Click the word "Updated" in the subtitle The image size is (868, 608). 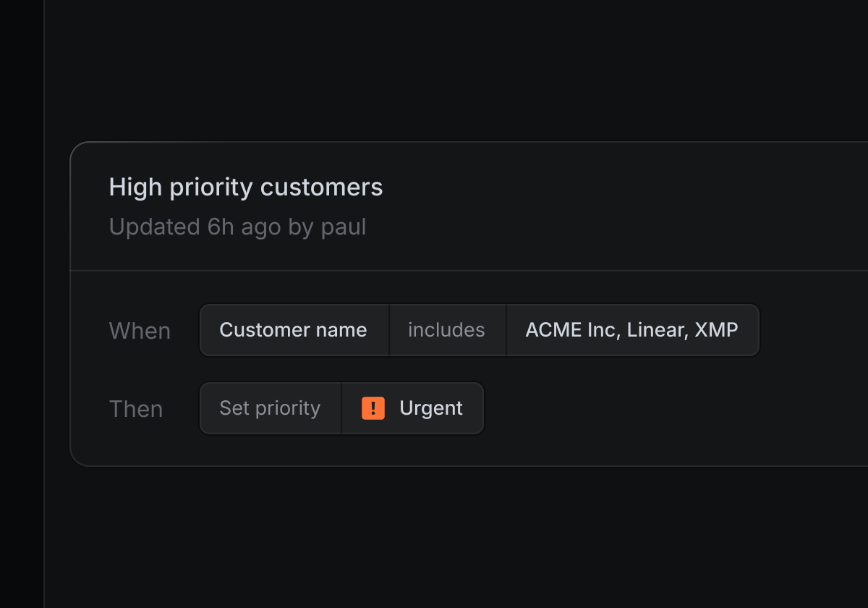154,227
